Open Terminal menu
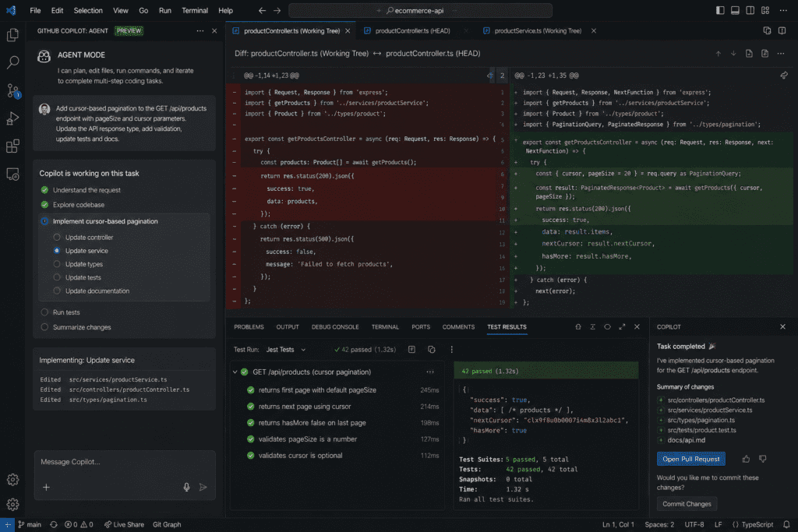This screenshot has height=532, width=798. (x=195, y=10)
